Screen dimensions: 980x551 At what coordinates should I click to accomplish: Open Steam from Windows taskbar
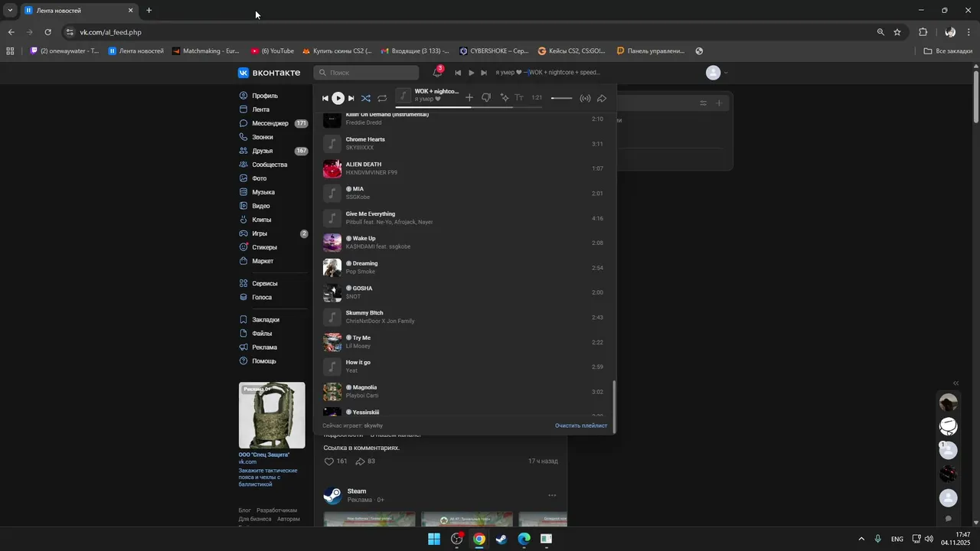[501, 539]
